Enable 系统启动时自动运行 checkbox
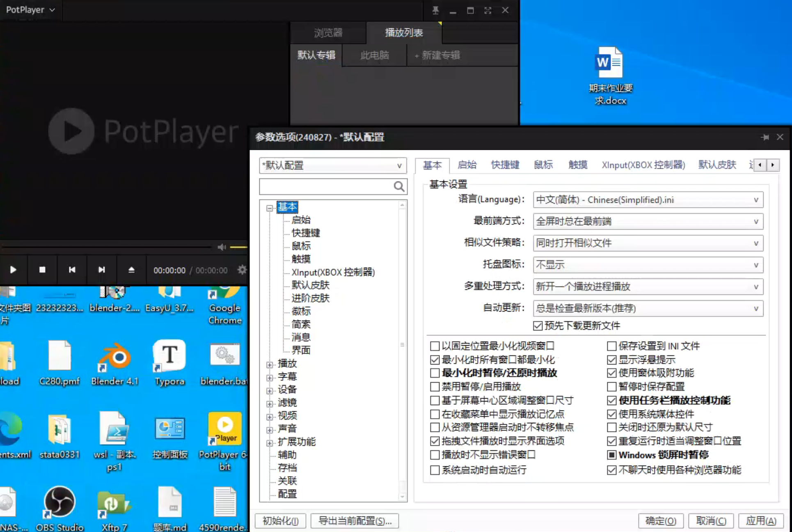The width and height of the screenshot is (792, 532). tap(435, 470)
